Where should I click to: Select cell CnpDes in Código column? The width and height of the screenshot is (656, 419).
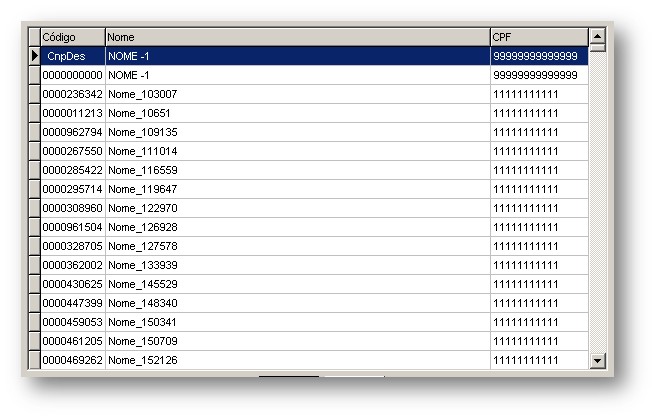(73, 56)
